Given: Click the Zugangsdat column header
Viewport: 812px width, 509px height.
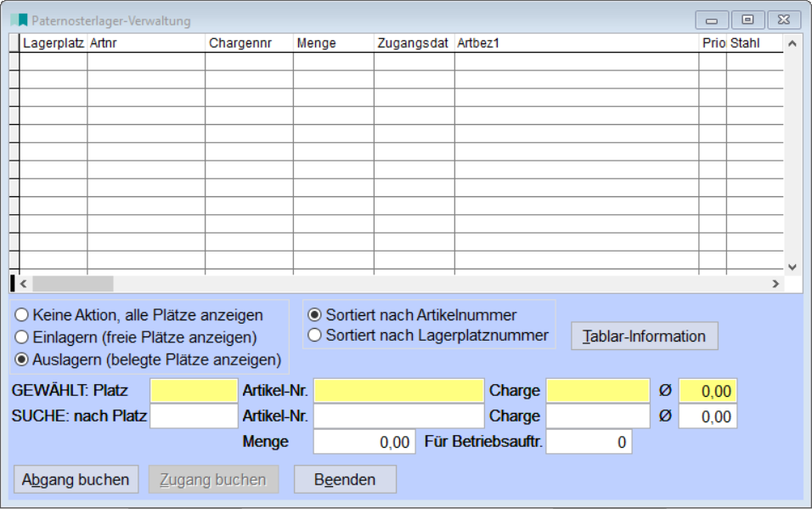Looking at the screenshot, I should pyautogui.click(x=414, y=43).
